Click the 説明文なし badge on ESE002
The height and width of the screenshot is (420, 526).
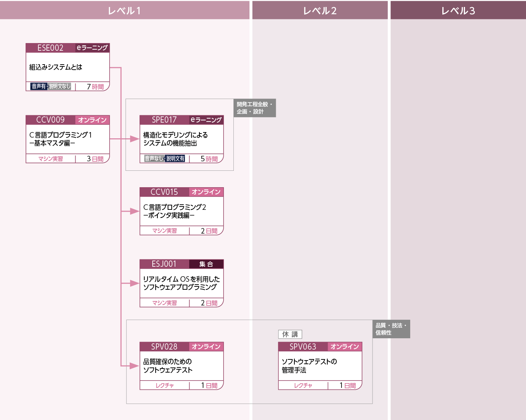(60, 86)
